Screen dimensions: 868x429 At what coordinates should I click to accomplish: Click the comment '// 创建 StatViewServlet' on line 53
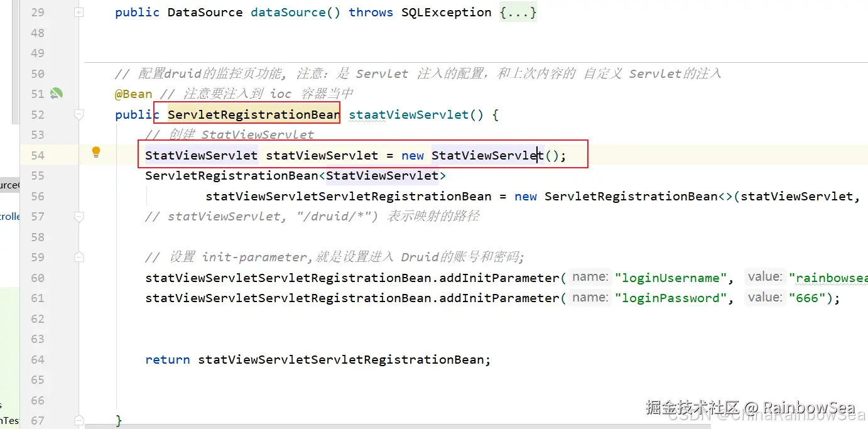click(x=229, y=135)
